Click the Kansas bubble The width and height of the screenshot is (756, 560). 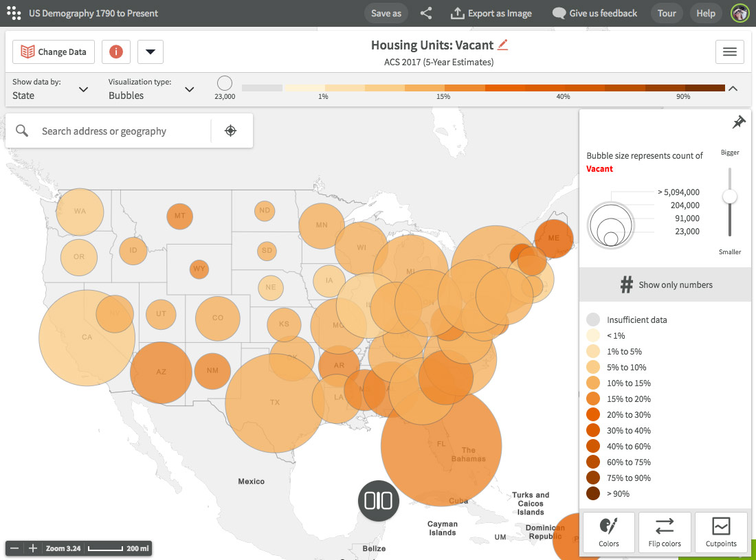284,324
